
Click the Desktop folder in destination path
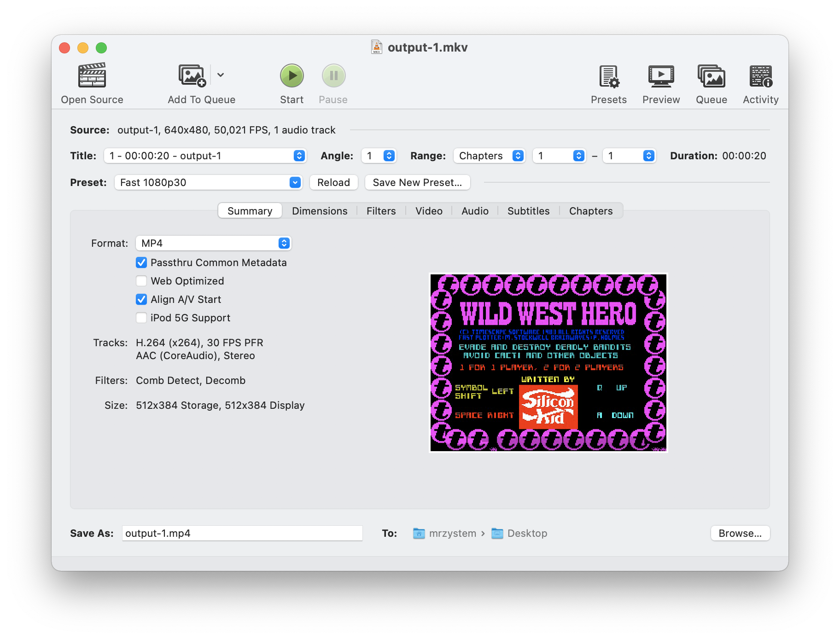pos(526,533)
